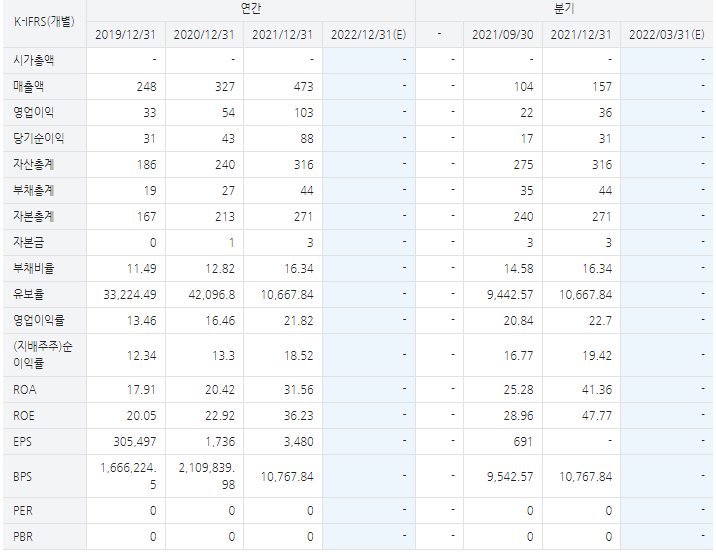Click the ROE value 47.77

(x=597, y=416)
